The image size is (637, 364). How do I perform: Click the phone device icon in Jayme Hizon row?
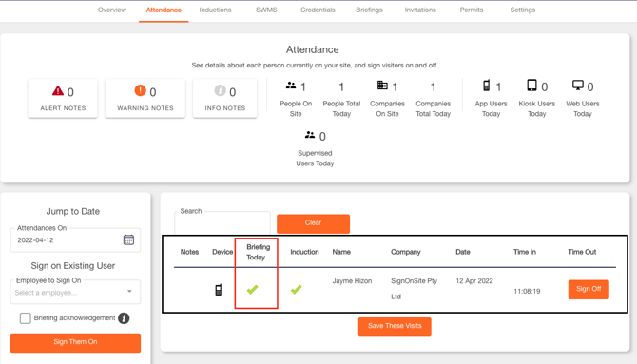pos(218,290)
